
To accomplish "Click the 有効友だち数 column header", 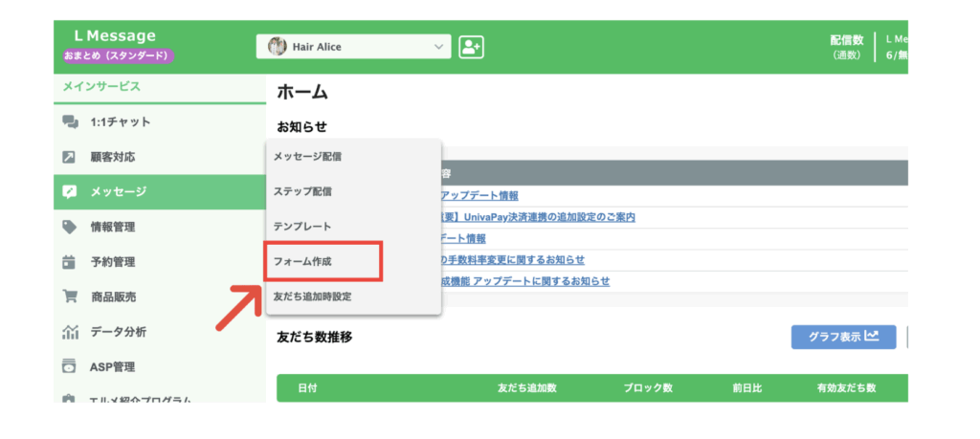I will click(846, 388).
